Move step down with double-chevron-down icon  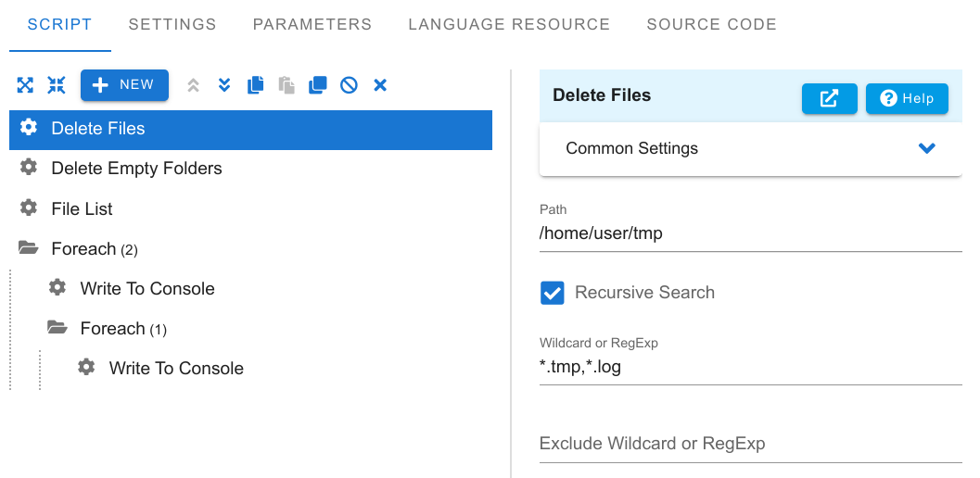pyautogui.click(x=224, y=85)
